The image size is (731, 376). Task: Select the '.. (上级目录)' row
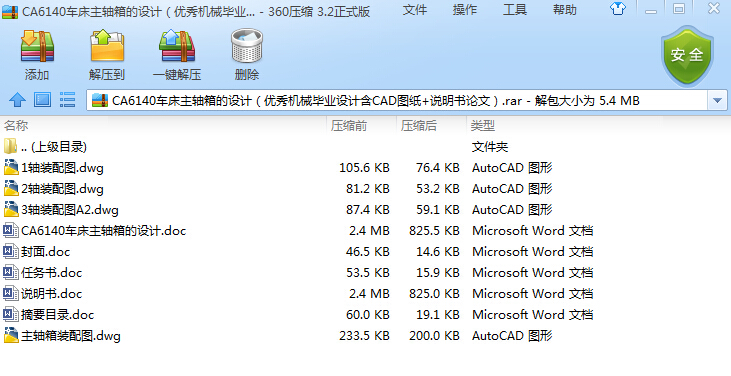[366, 146]
